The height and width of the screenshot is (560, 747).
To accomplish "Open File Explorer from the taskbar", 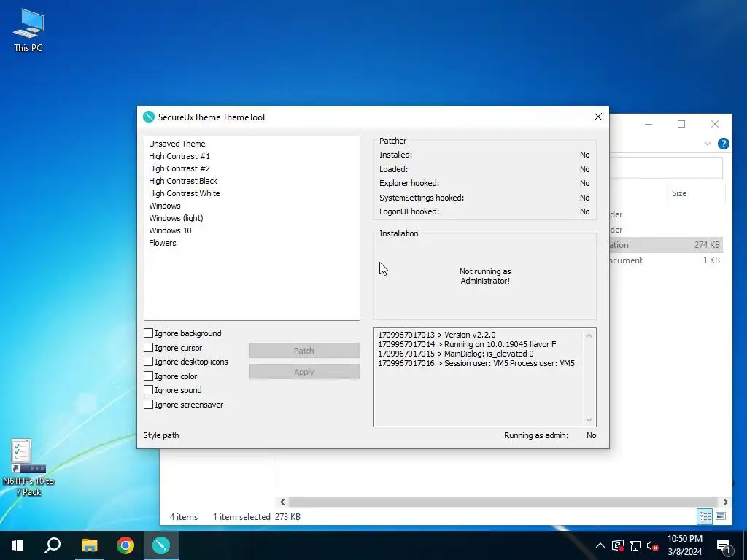I will (89, 545).
